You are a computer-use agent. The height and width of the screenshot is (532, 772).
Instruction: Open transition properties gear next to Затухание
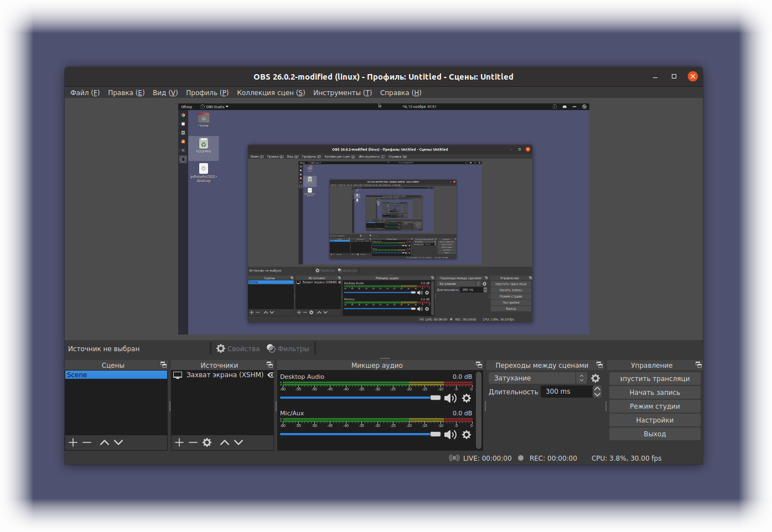tap(595, 378)
